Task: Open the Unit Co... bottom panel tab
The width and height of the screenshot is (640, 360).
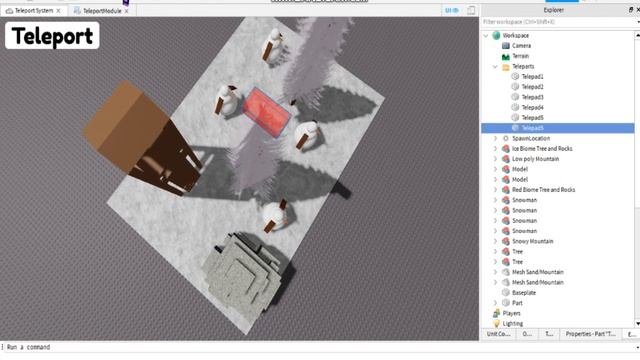Action: pos(498,334)
